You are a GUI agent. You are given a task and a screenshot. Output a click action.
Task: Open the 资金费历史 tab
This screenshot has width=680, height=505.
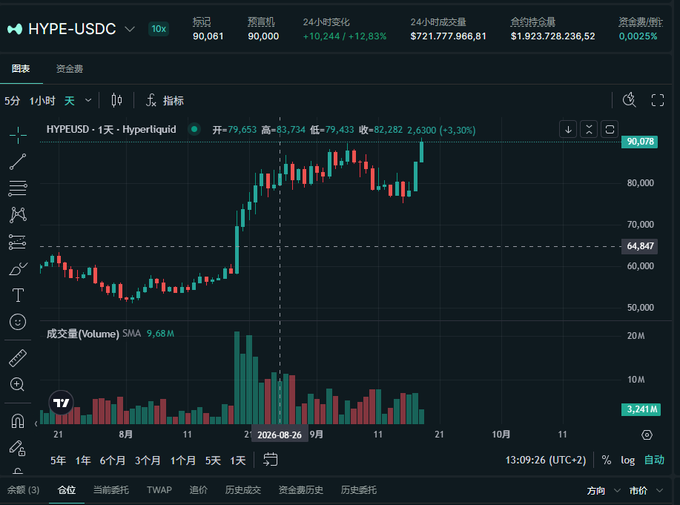[x=301, y=490]
